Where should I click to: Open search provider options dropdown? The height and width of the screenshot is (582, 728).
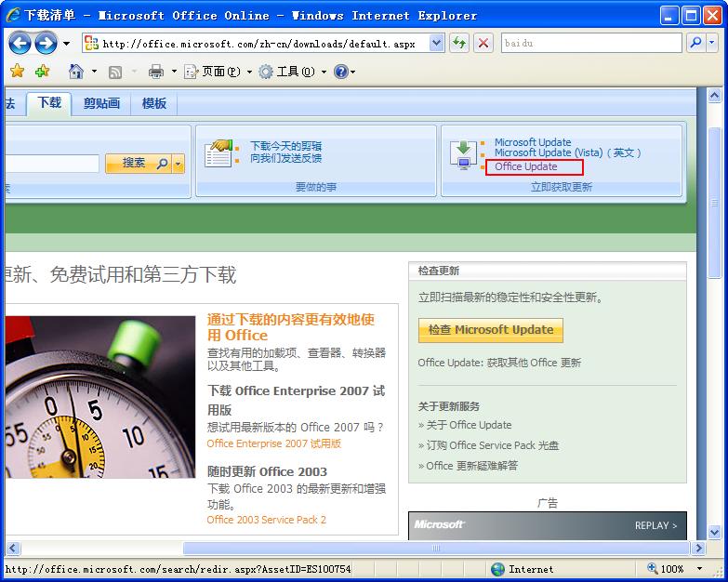click(x=712, y=43)
